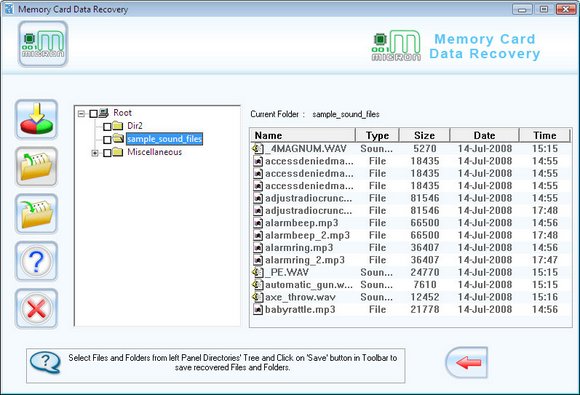Click the Save recovered data toolbar icon
Image resolution: width=580 pixels, height=395 pixels.
coord(36,119)
